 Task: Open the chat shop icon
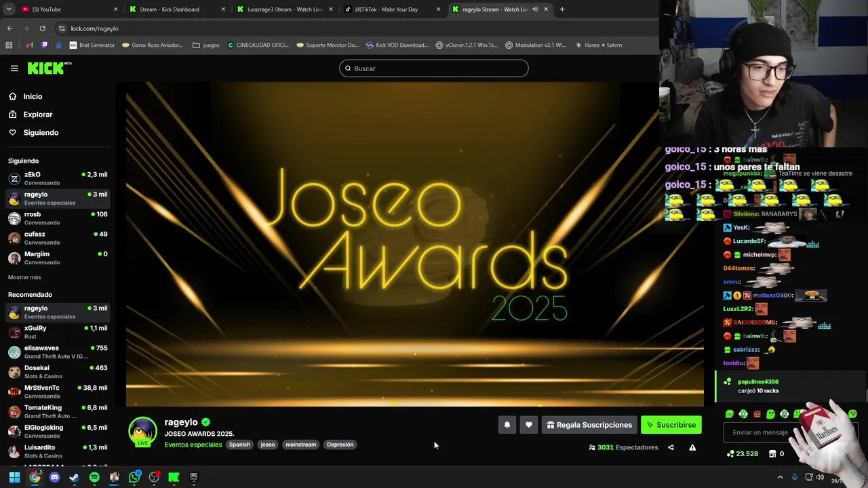[772, 453]
